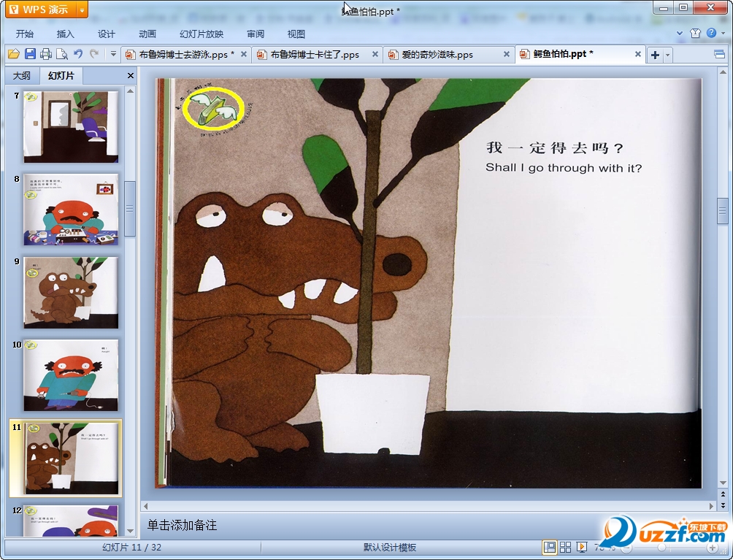Select the yellow circled winged logo on slide
The image size is (733, 560).
point(213,109)
